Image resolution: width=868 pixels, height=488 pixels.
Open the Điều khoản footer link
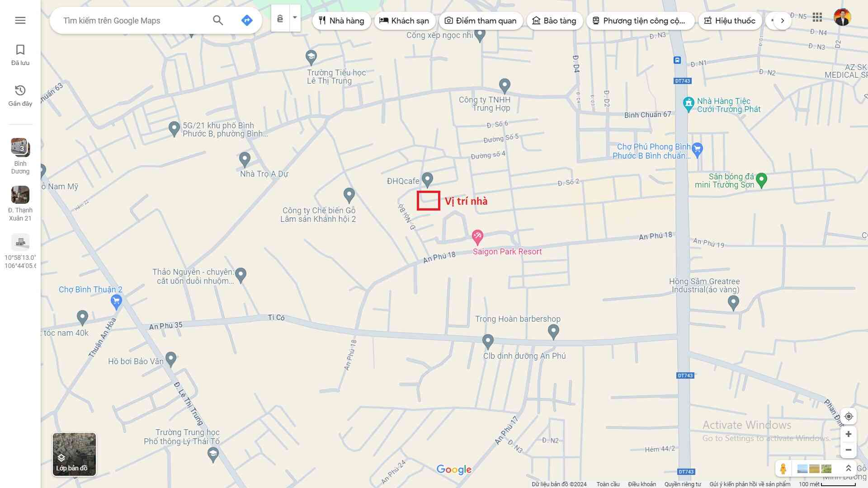tap(642, 484)
